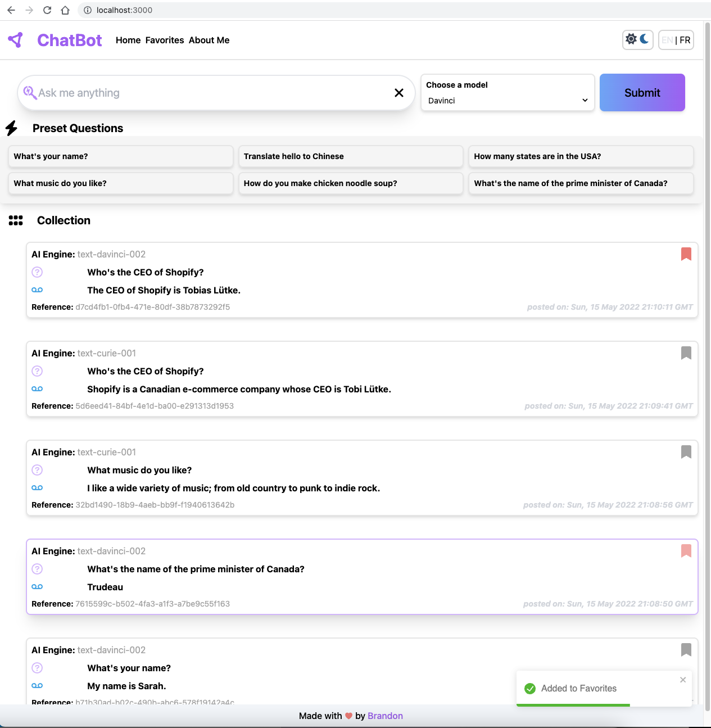711x728 pixels.
Task: Click the magnifying glass search icon
Action: pos(30,92)
